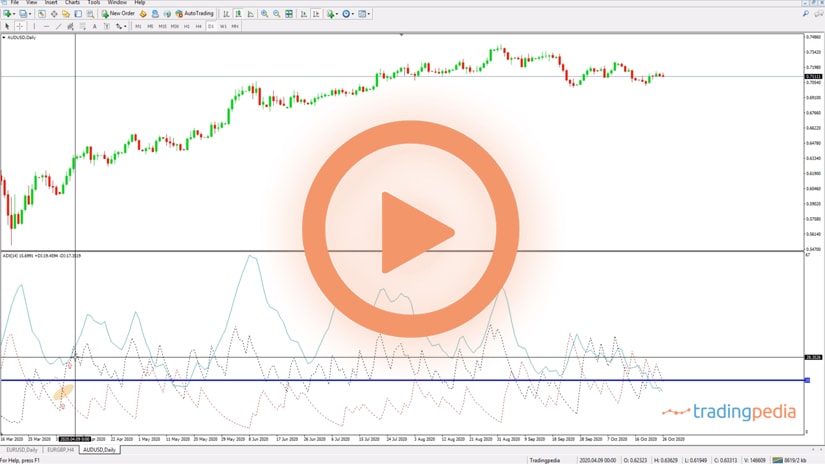The image size is (825, 464).
Task: Switch to W1 timeframe
Action: pos(223,26)
